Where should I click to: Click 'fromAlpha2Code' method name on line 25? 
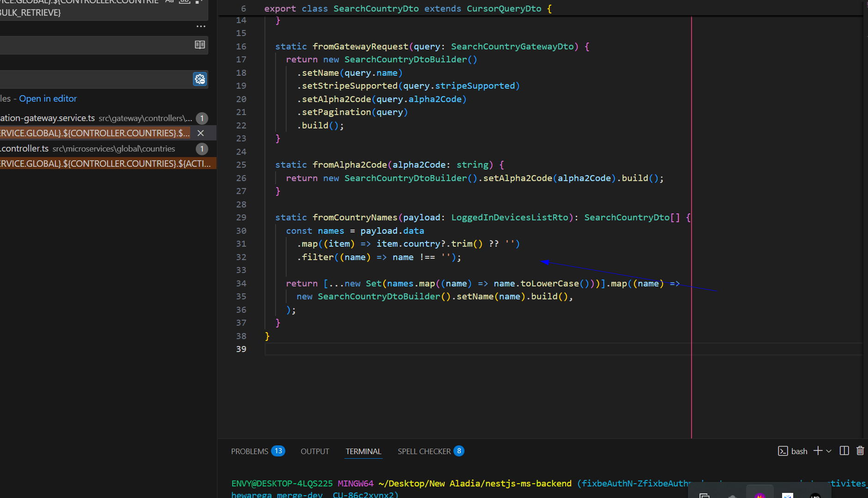pos(350,164)
